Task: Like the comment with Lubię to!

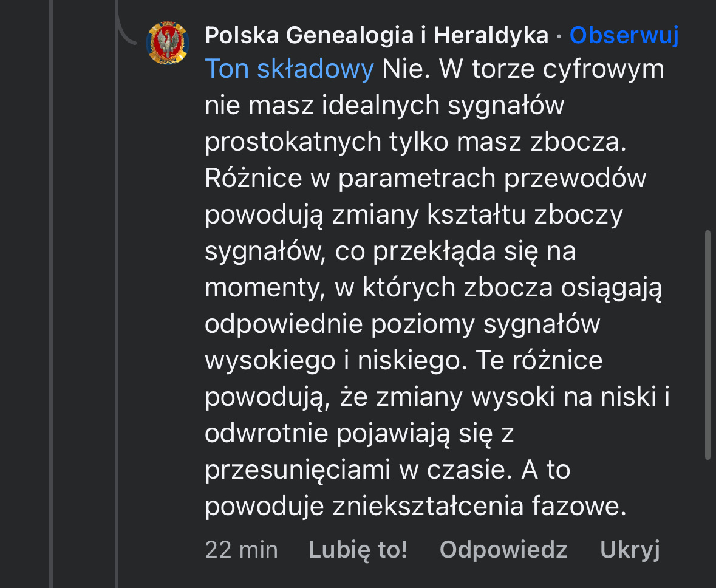Action: coord(358,550)
